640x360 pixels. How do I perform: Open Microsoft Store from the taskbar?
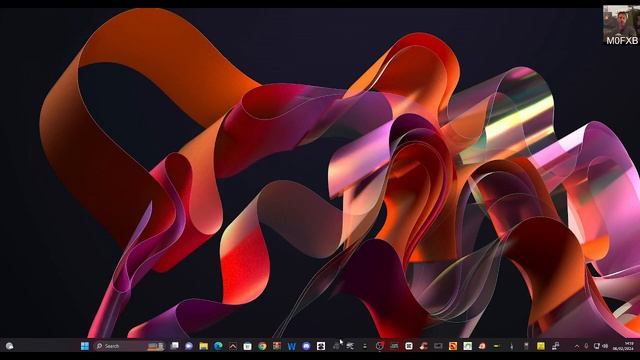[247, 346]
